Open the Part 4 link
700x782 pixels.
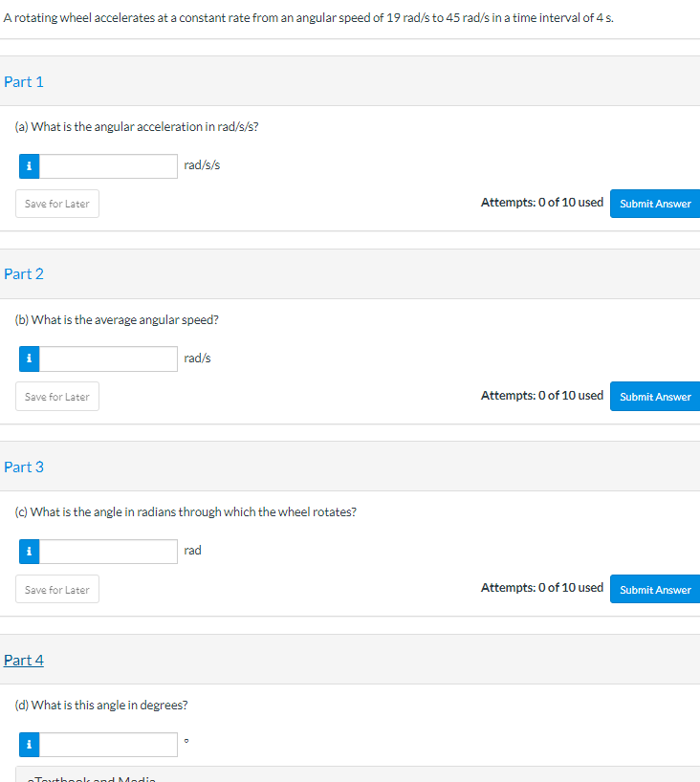(24, 660)
